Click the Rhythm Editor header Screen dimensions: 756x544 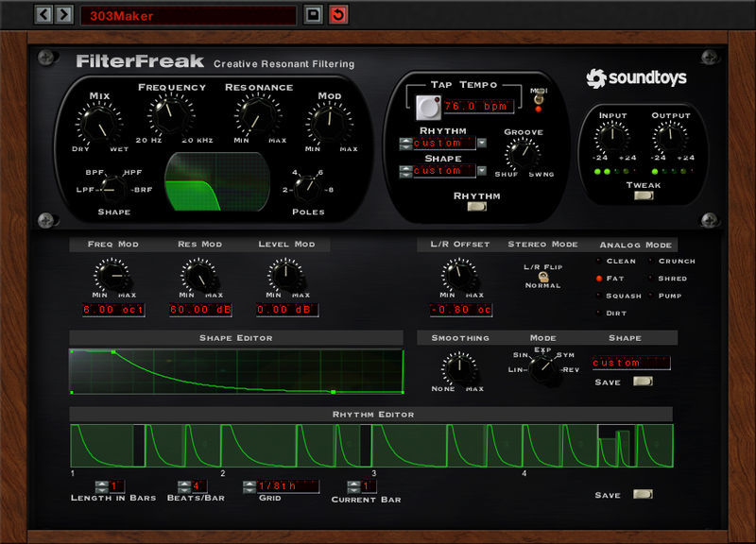pos(371,415)
